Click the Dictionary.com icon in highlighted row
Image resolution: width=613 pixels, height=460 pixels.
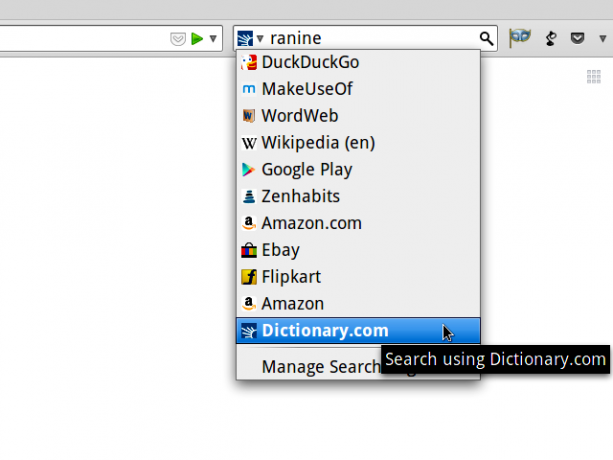[x=249, y=331]
